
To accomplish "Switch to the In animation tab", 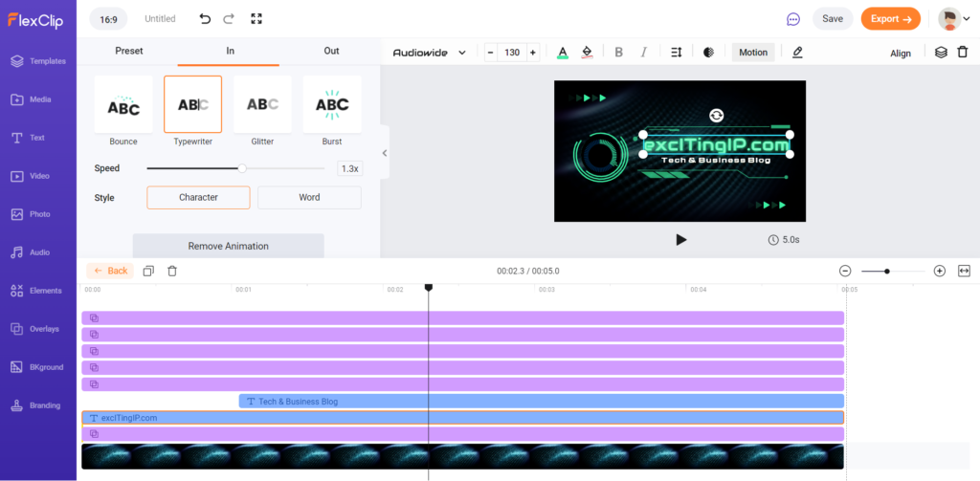I will coord(230,52).
